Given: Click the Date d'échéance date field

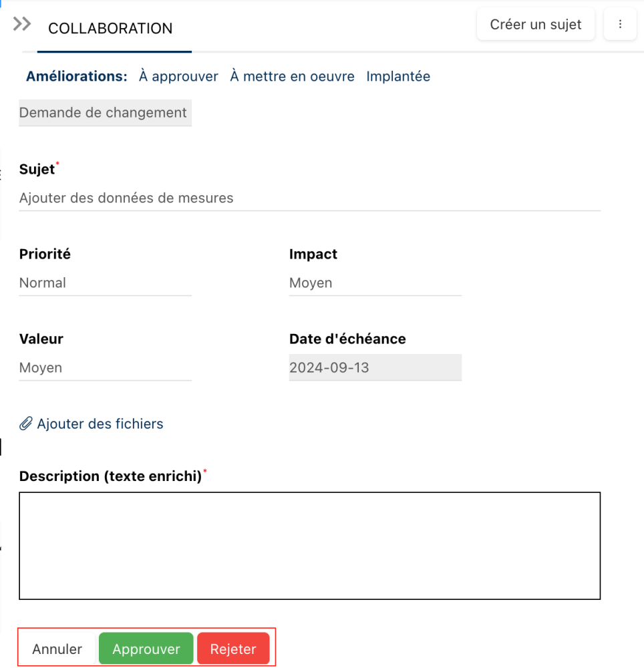Looking at the screenshot, I should click(375, 368).
